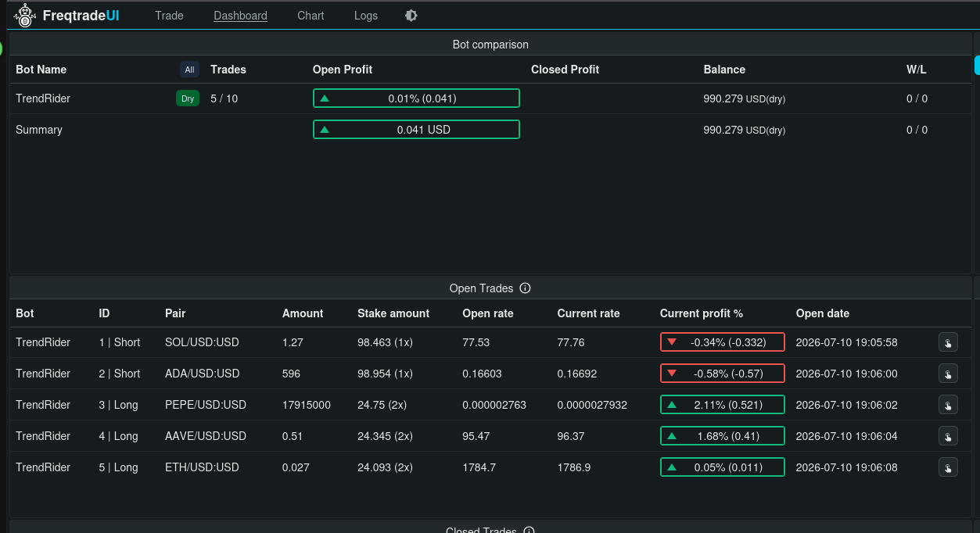Click the 2026-07-10 19:06:08 open date
Viewport: 980px width, 533px height.
[846, 467]
